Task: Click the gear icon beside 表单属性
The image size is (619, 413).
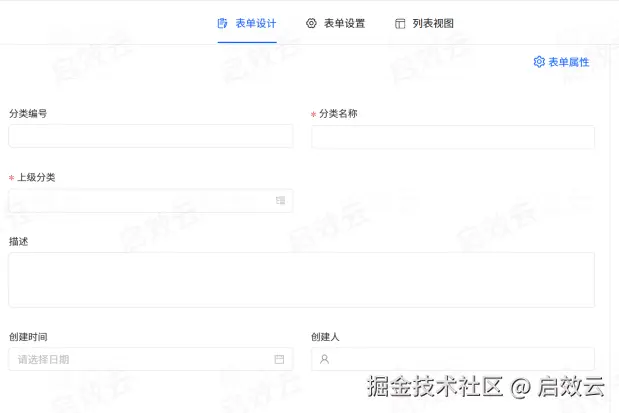Action: coord(539,62)
